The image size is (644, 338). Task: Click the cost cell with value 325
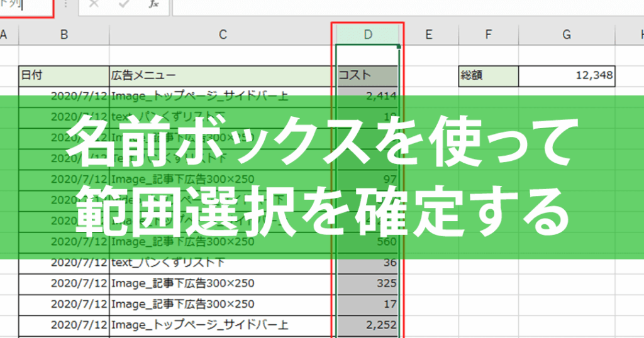tap(367, 284)
